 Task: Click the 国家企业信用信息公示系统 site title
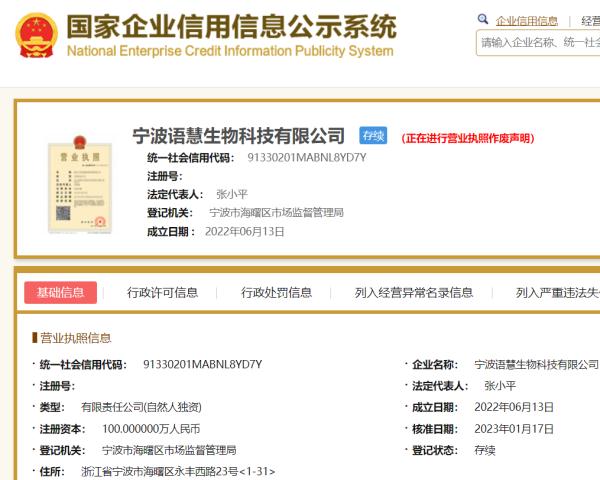[231, 25]
